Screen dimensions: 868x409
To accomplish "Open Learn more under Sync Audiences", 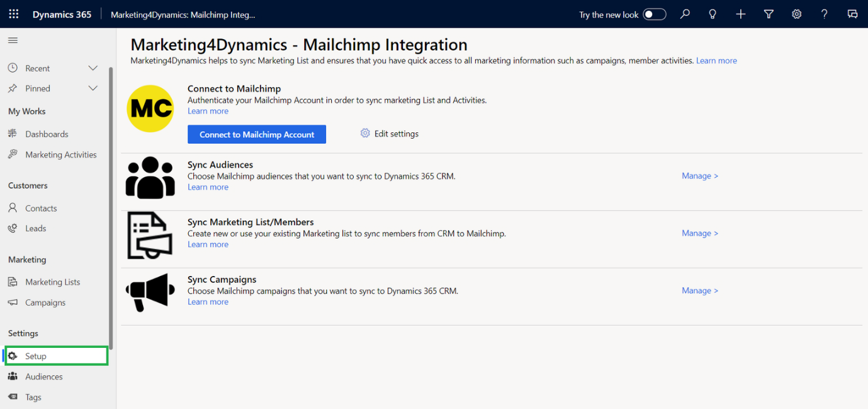I will pos(208,187).
